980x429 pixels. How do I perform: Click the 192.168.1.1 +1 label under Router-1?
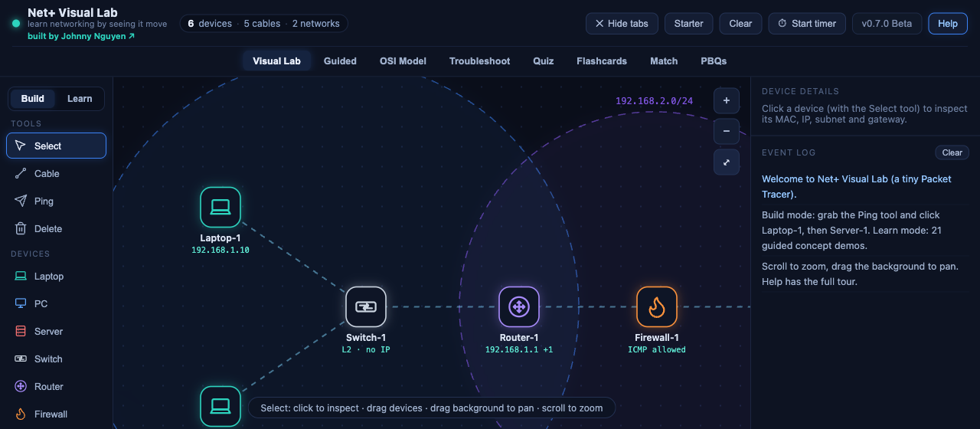[x=519, y=349]
